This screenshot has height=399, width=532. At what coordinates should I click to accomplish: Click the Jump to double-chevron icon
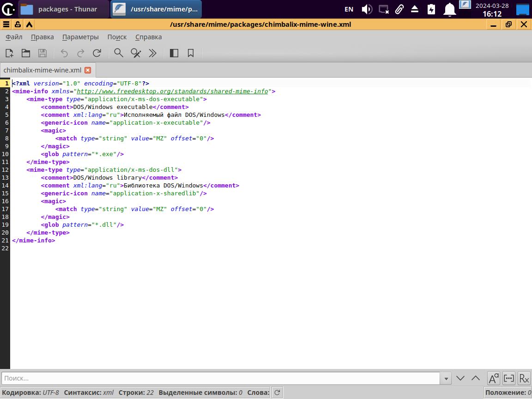(152, 53)
